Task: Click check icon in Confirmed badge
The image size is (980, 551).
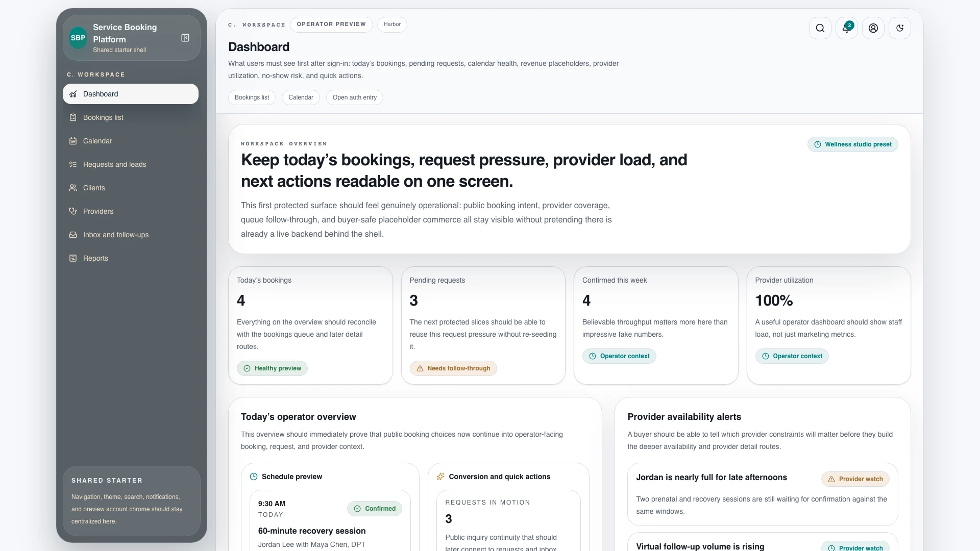Action: pyautogui.click(x=357, y=509)
